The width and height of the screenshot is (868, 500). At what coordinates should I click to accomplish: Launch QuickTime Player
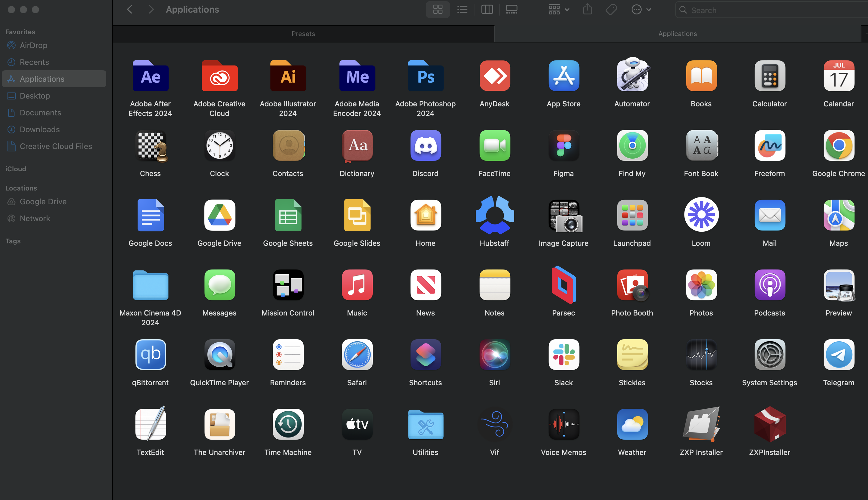(x=219, y=355)
